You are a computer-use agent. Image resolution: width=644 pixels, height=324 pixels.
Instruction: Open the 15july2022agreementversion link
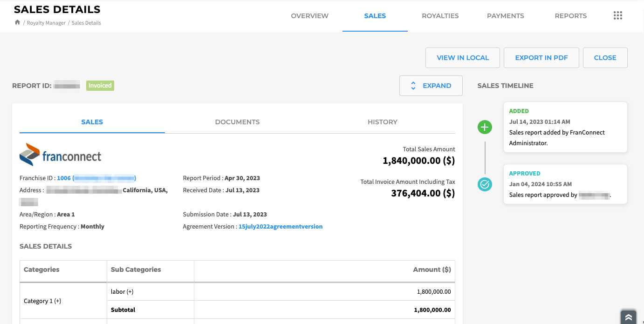[x=281, y=227]
